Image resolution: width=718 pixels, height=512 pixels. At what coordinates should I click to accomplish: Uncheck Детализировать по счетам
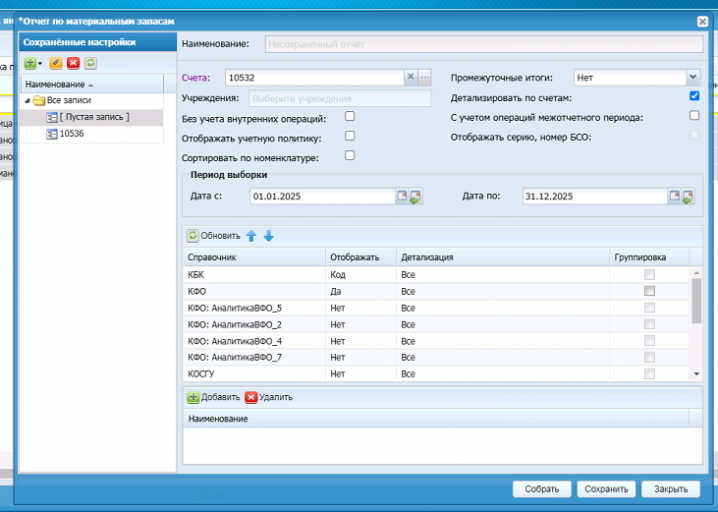pos(694,96)
